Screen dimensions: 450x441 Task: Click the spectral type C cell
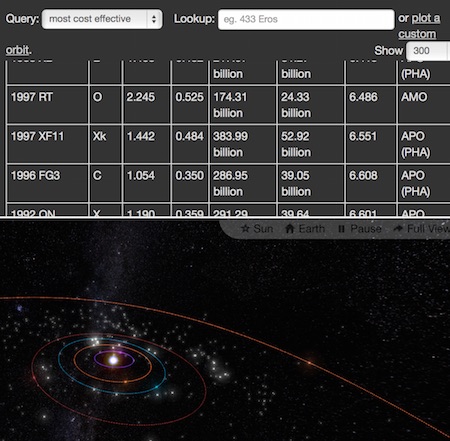tap(106, 184)
